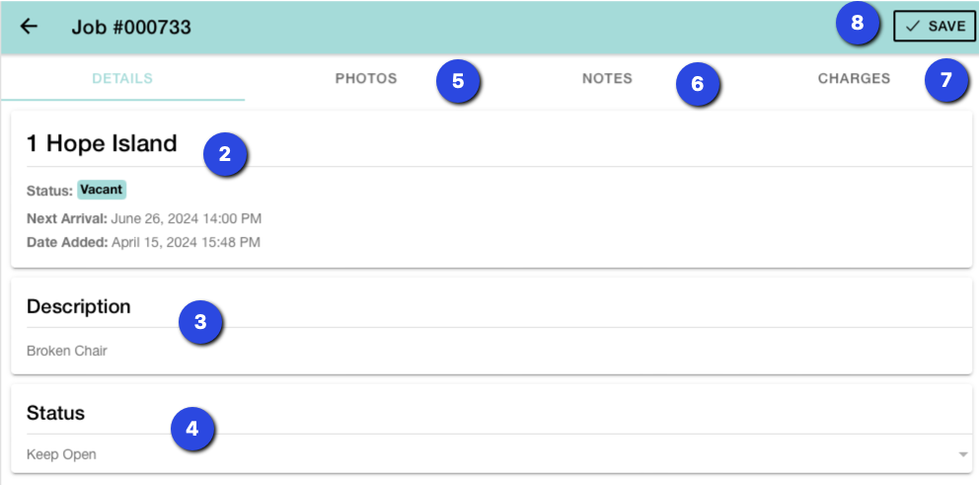Screen dimensions: 980x485
Task: Click the back arrow icon
Action: click(29, 27)
